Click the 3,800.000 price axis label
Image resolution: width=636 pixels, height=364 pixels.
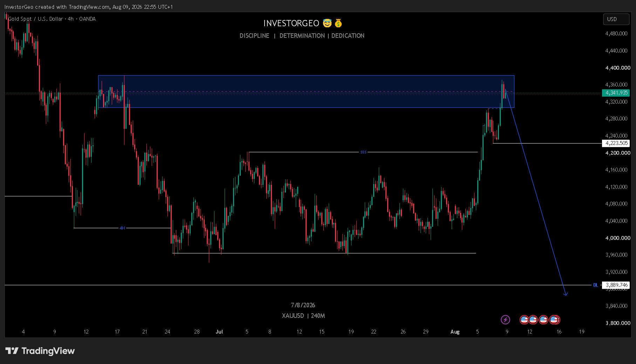(618, 323)
